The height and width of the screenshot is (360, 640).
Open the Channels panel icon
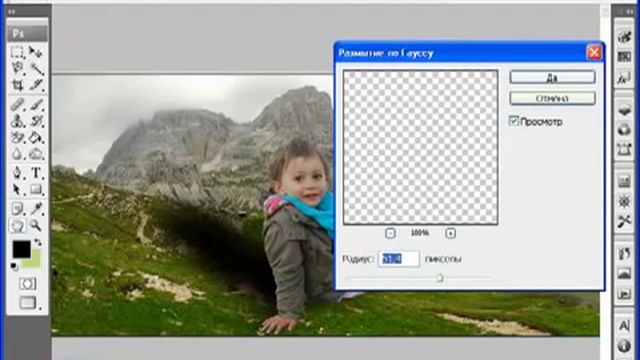coord(624,130)
